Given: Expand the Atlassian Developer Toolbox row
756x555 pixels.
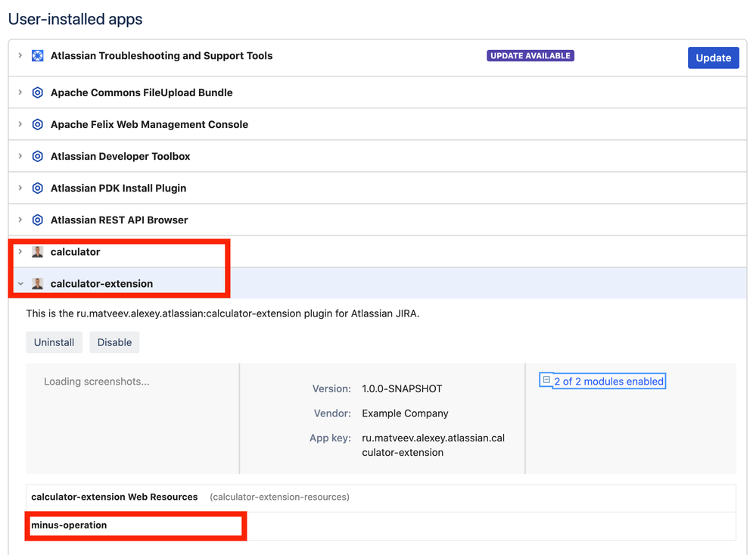Looking at the screenshot, I should (x=20, y=156).
